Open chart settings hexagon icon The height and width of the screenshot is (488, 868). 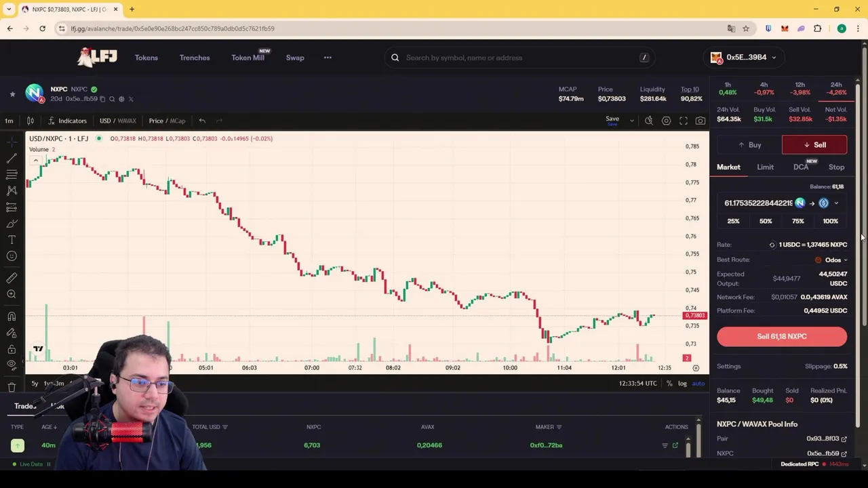coord(666,121)
